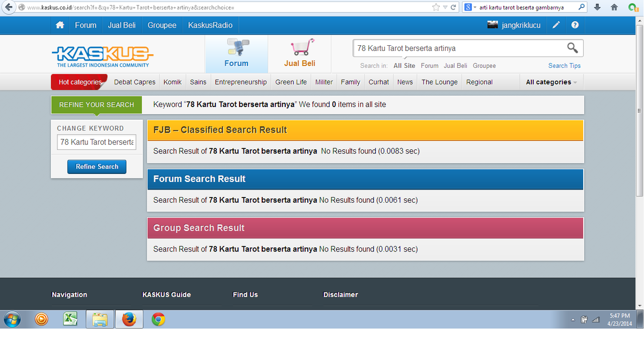Click the Forum Search Result header
The width and height of the screenshot is (644, 362).
[x=365, y=179]
